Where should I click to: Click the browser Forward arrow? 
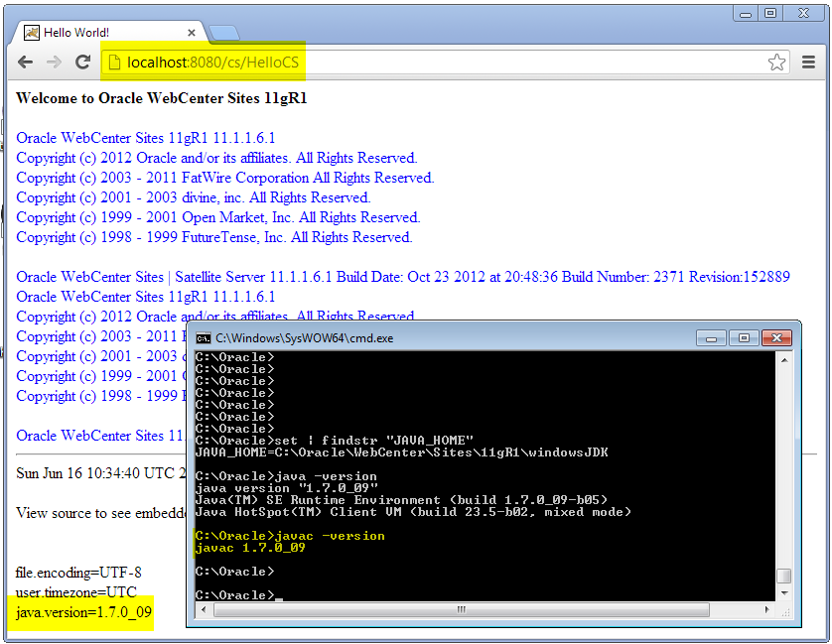pyautogui.click(x=54, y=63)
